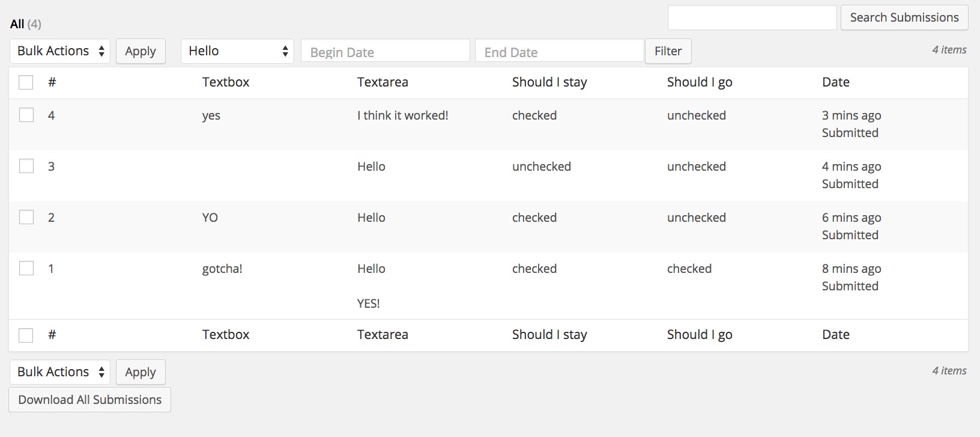This screenshot has height=437, width=980.
Task: Click the footer # column label
Action: 52,335
